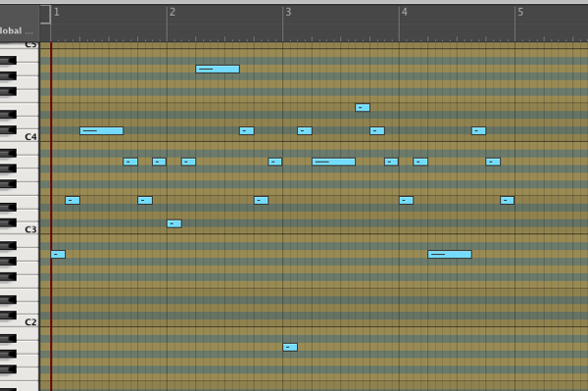Click the Global tracks label
This screenshot has height=391, width=588.
tap(16, 30)
